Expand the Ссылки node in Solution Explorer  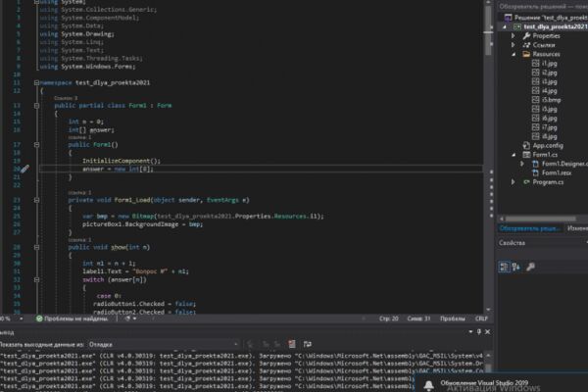click(514, 45)
